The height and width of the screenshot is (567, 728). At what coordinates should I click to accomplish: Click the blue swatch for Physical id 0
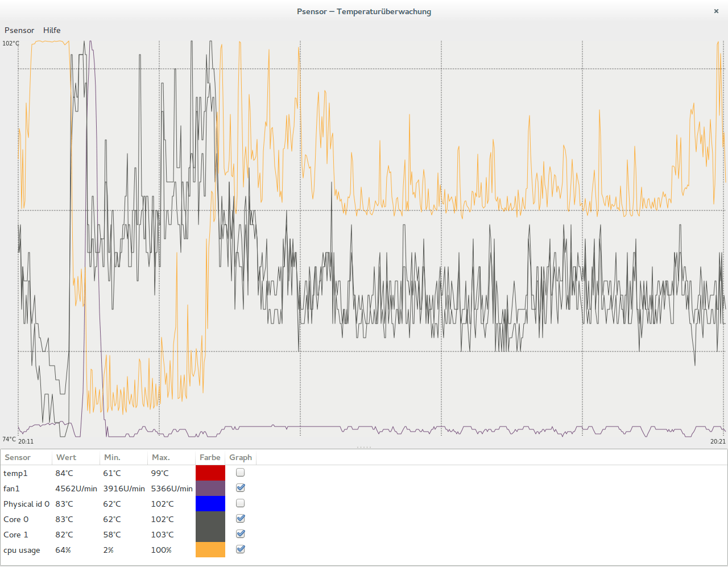click(x=210, y=503)
